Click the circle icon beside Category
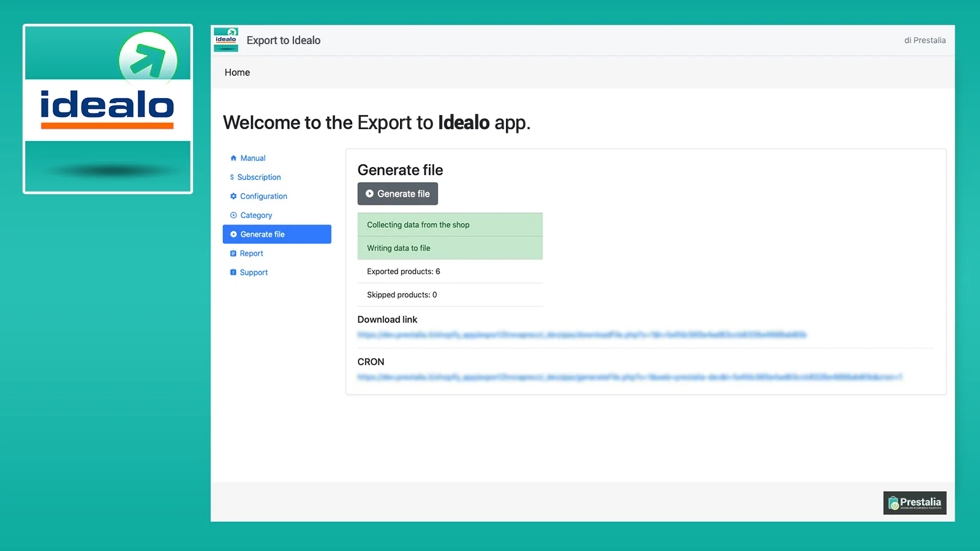The height and width of the screenshot is (551, 980). pos(233,215)
